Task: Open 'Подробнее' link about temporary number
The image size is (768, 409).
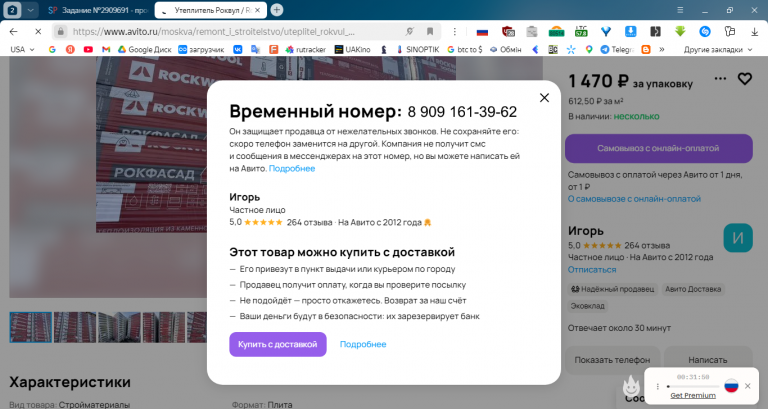Action: [292, 168]
